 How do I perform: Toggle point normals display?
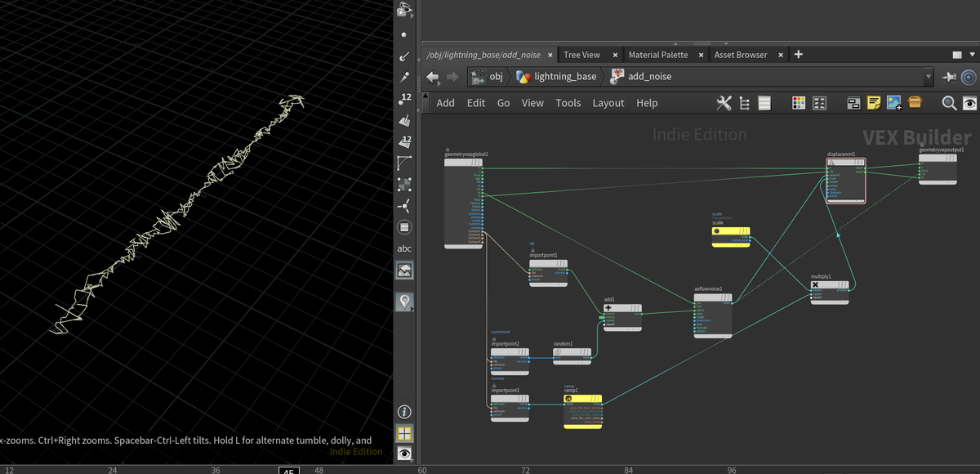404,56
